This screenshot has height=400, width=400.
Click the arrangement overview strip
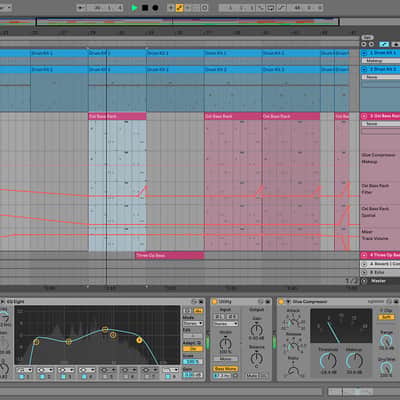[x=187, y=22]
